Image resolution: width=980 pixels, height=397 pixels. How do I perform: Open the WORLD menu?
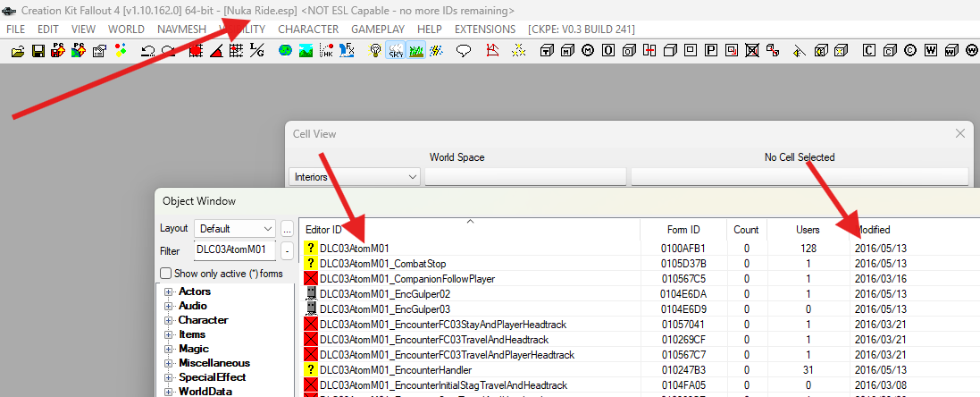(x=126, y=30)
